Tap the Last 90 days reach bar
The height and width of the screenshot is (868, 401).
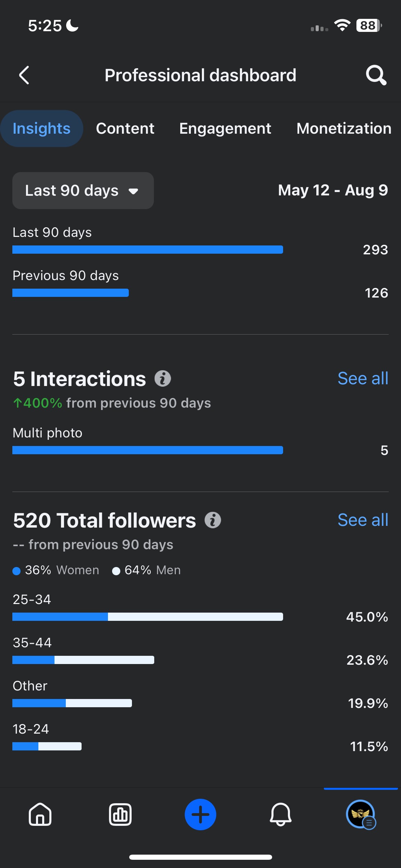[x=148, y=250]
